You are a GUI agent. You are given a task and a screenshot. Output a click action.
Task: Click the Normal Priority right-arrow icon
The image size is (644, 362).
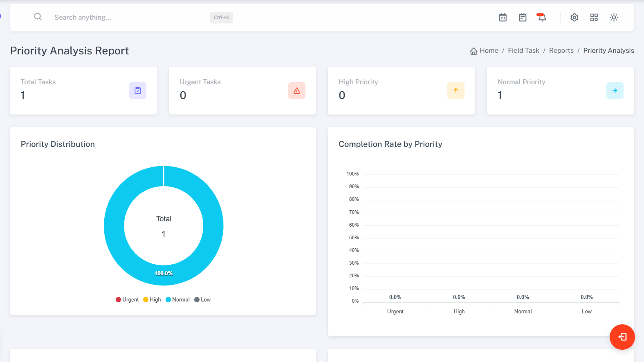[x=615, y=91]
